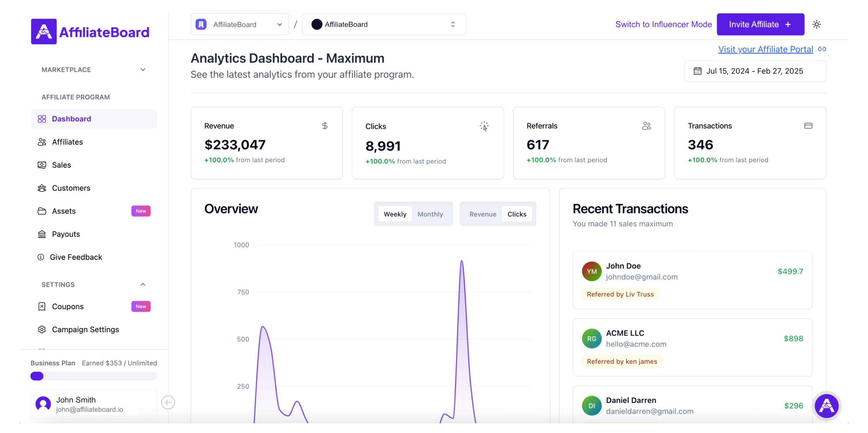Image resolution: width=868 pixels, height=433 pixels.
Task: Toggle light/dark theme with the sun icon
Action: pyautogui.click(x=817, y=24)
